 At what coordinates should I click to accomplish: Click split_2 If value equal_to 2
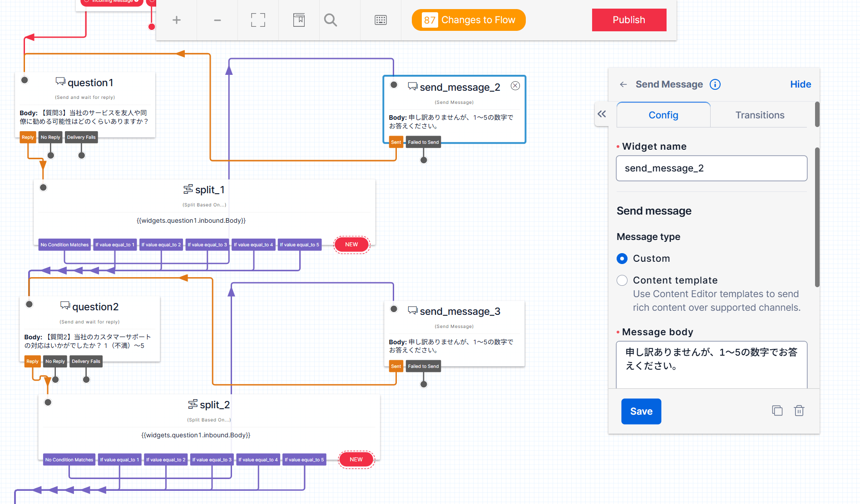coord(166,460)
